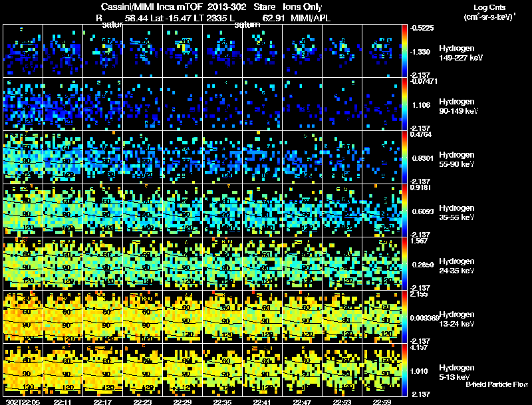Click the -0.5225 color scale maximum value
The width and height of the screenshot is (532, 405).
click(422, 28)
